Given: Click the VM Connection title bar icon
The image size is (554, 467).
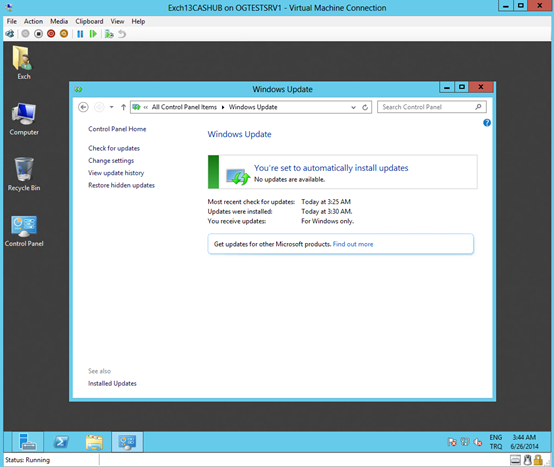Looking at the screenshot, I should coord(9,7).
